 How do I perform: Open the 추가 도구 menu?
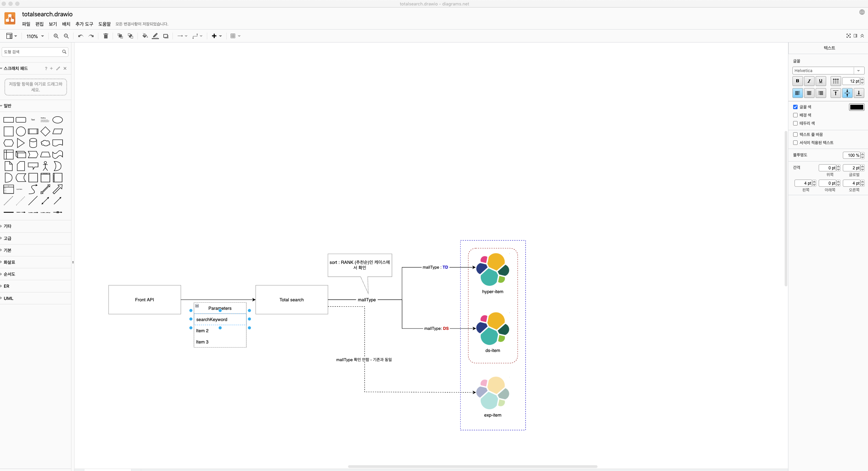[84, 24]
